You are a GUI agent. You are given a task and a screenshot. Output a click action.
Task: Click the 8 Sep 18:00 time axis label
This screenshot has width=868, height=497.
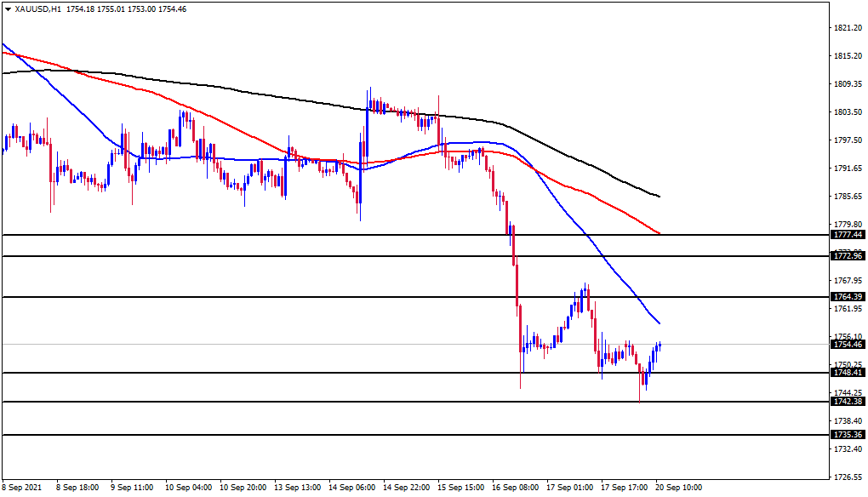point(77,488)
